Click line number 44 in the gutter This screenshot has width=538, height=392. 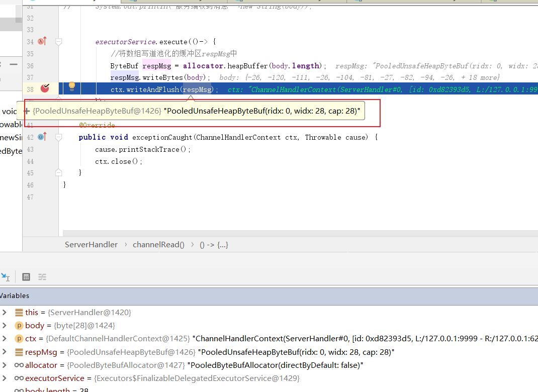[31, 161]
